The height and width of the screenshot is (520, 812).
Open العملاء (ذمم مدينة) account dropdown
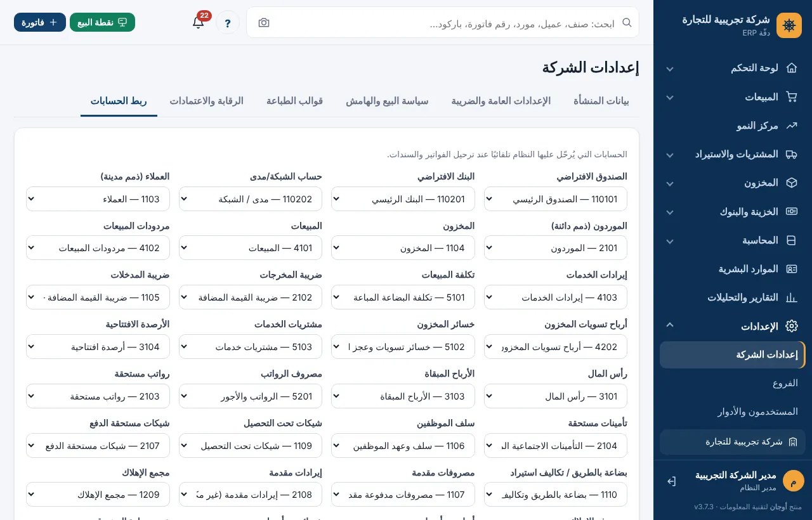click(98, 198)
